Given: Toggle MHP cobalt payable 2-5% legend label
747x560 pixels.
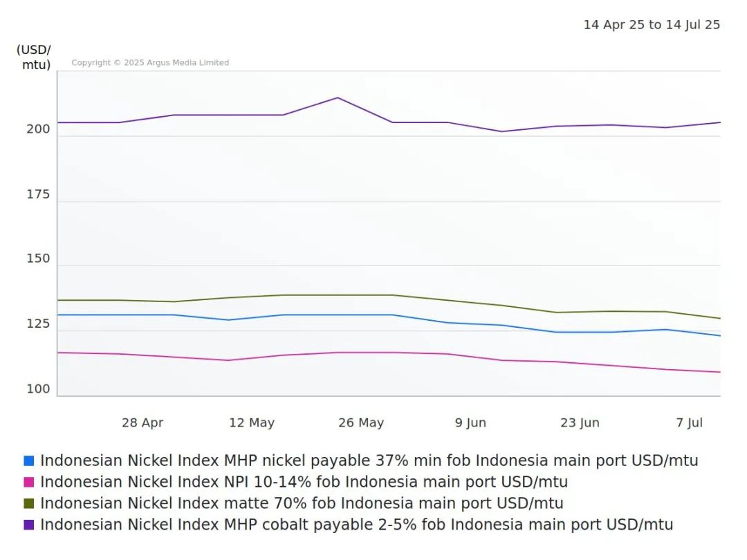Looking at the screenshot, I should pos(356,525).
